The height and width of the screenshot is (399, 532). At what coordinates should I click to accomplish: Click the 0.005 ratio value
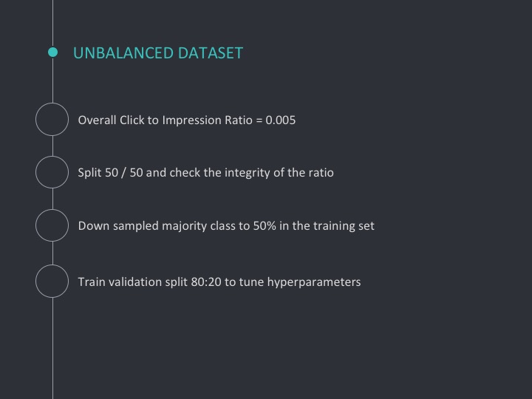281,120
